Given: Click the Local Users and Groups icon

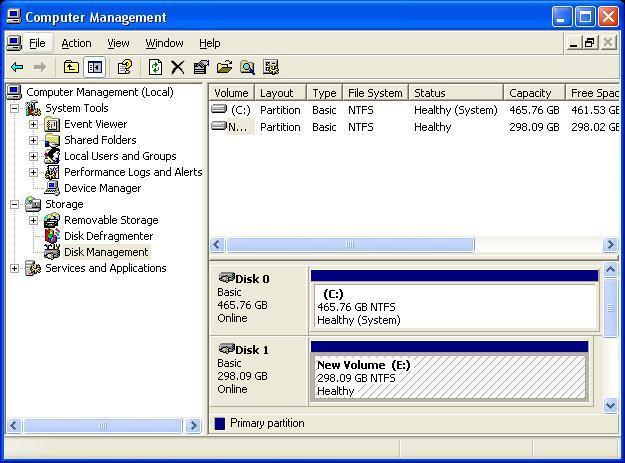Looking at the screenshot, I should click(52, 156).
